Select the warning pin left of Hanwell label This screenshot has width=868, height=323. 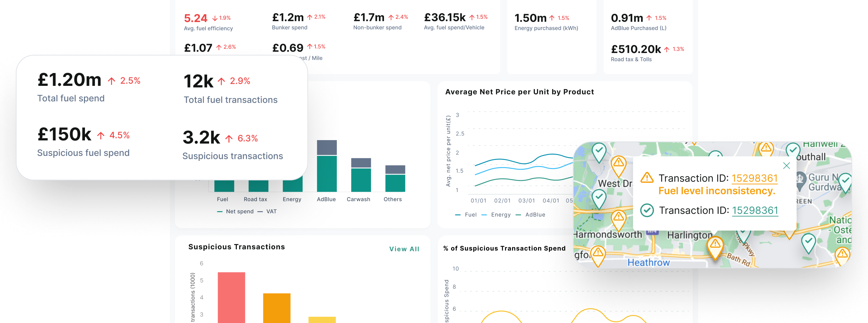(x=766, y=149)
